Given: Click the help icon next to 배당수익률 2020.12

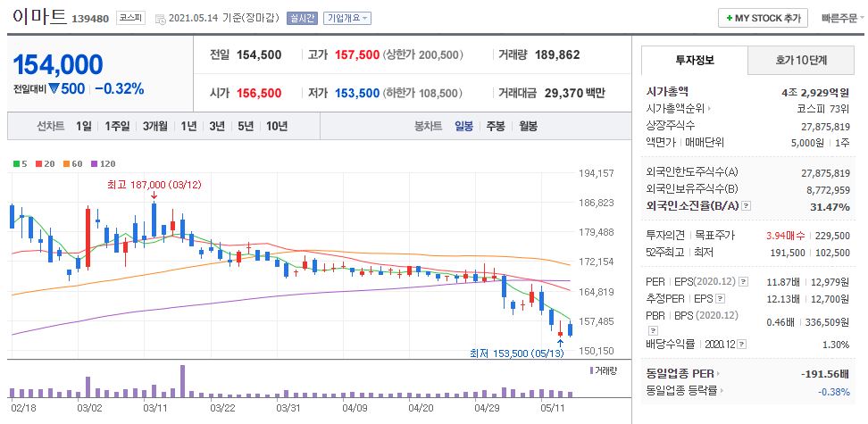Looking at the screenshot, I should click(x=742, y=345).
